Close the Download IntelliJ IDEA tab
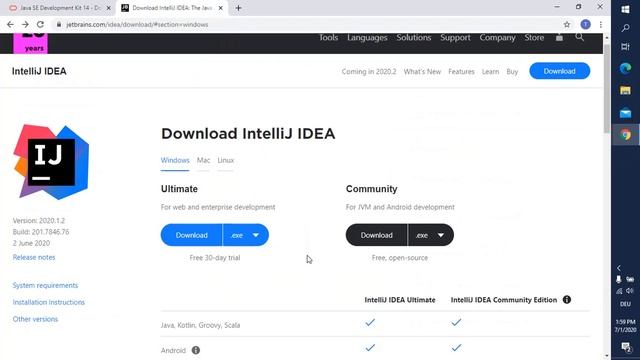 [220, 8]
